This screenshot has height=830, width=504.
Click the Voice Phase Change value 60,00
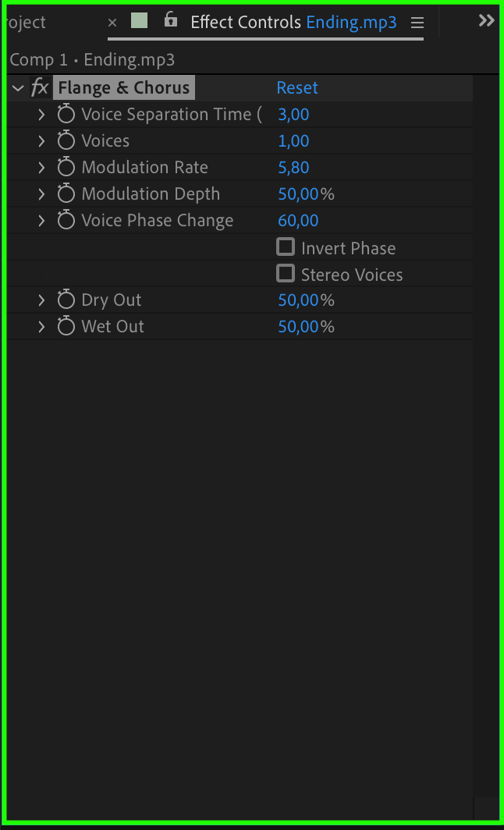298,221
